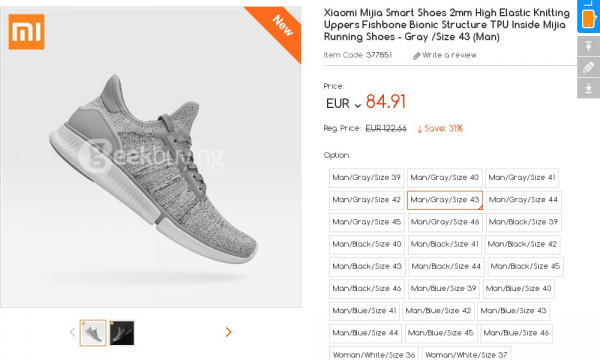This screenshot has height=360, width=600.
Task: Click the pencil icon beside Write a review
Action: pyautogui.click(x=417, y=56)
